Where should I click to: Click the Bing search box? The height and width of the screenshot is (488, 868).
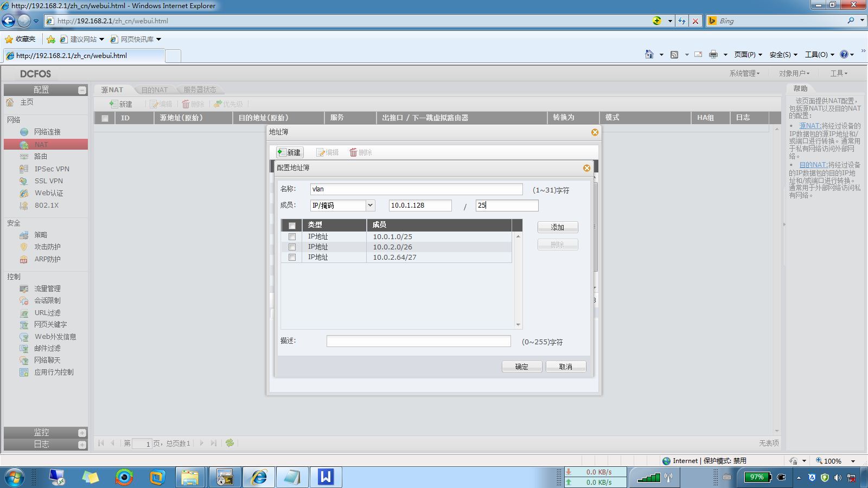point(781,21)
